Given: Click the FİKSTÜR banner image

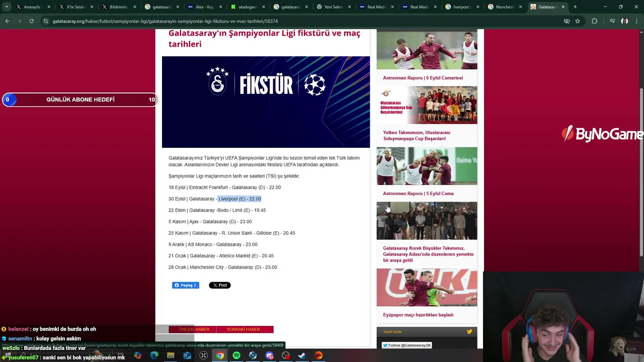Looking at the screenshot, I should (266, 102).
